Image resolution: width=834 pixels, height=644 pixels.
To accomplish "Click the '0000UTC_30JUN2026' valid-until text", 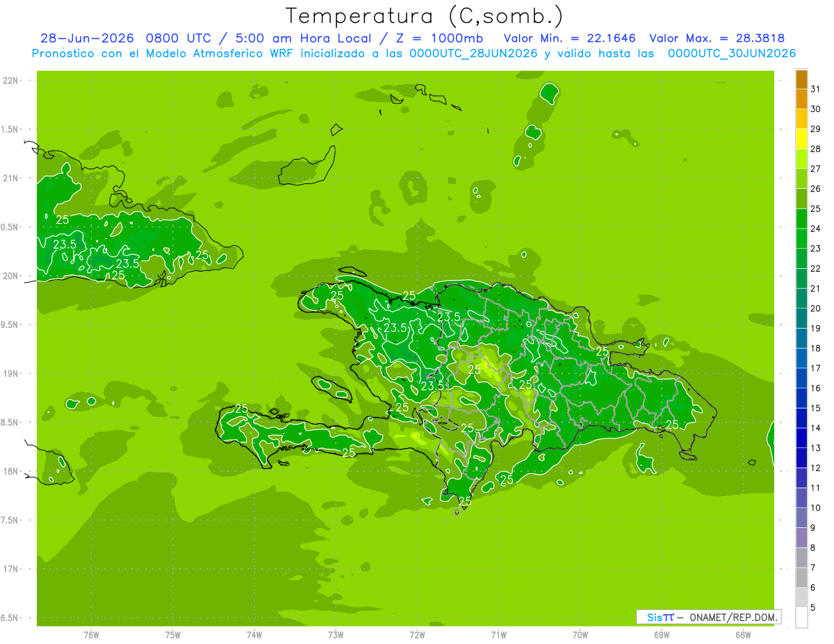I will (x=732, y=53).
